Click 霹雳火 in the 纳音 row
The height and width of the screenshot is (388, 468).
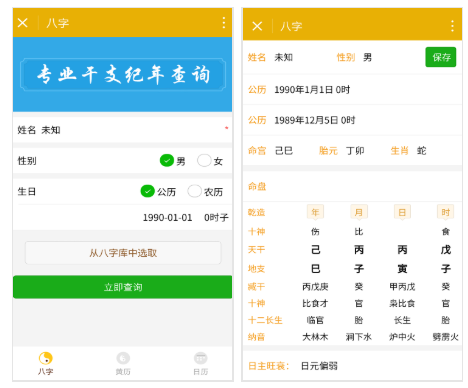click(x=446, y=337)
